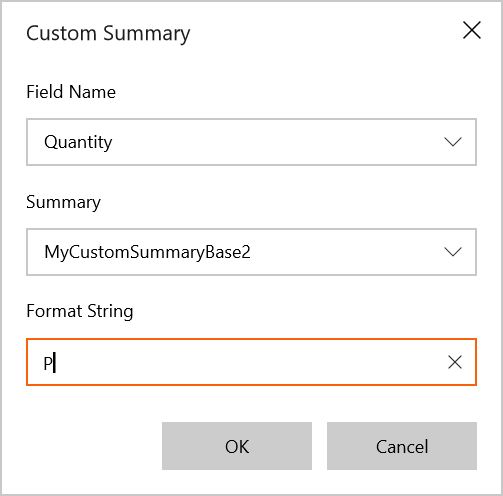
Task: Click the Custom Summary title text
Action: pyautogui.click(x=108, y=34)
